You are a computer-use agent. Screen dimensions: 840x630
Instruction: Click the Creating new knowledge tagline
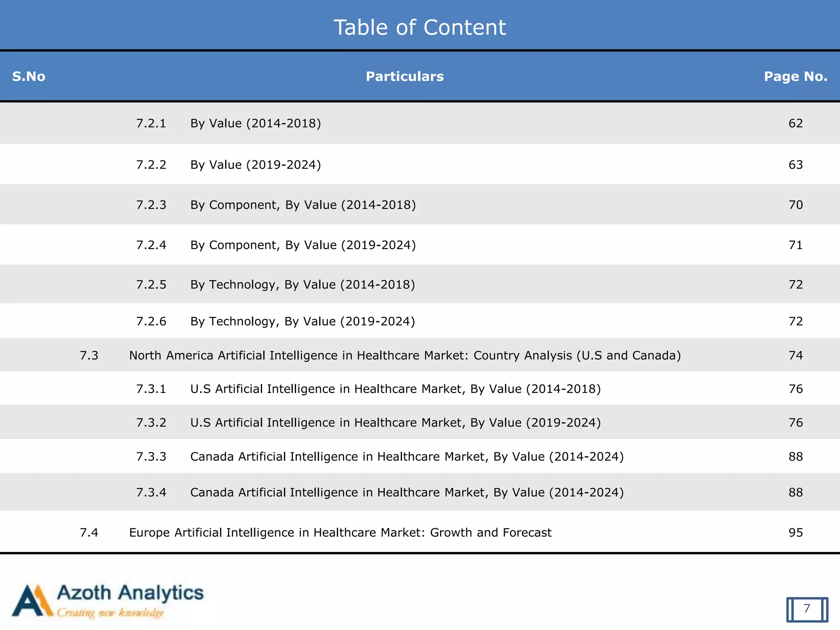[110, 613]
